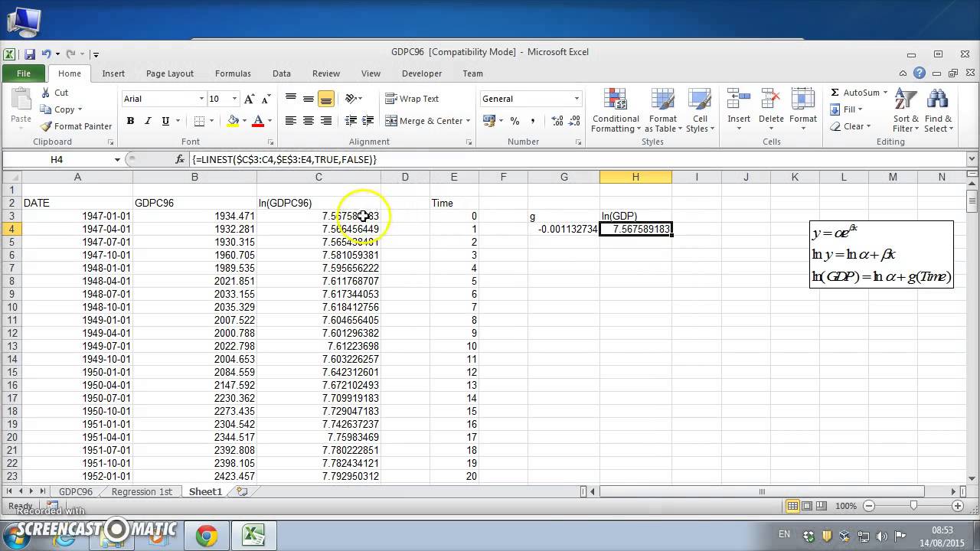The width and height of the screenshot is (980, 551).
Task: Click the Merge & Center icon
Action: point(391,121)
